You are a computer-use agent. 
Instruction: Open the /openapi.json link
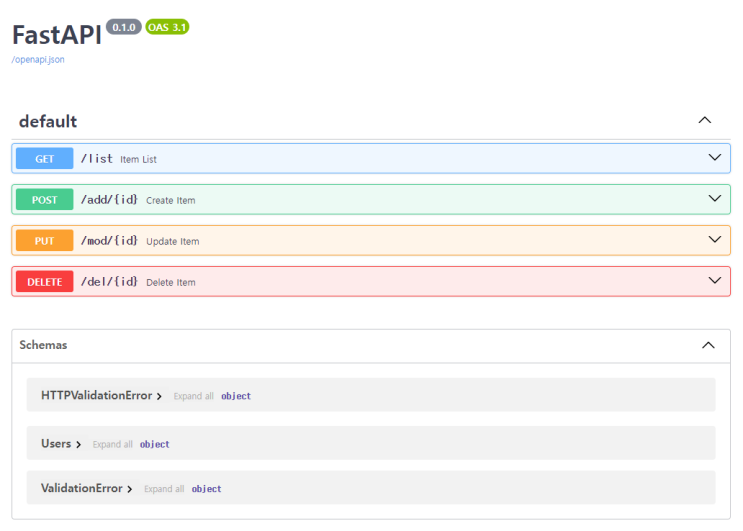pos(38,60)
